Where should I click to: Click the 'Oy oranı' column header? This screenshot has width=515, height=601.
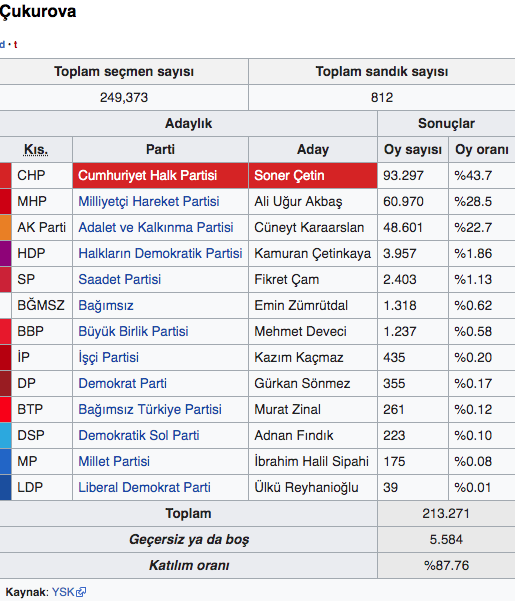point(482,149)
